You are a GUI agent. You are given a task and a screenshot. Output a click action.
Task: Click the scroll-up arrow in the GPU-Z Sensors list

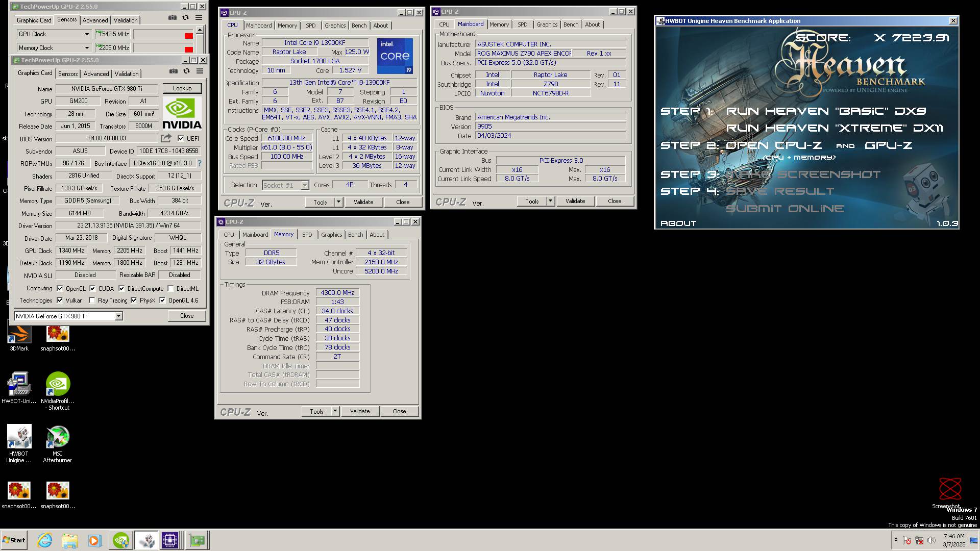tap(200, 30)
